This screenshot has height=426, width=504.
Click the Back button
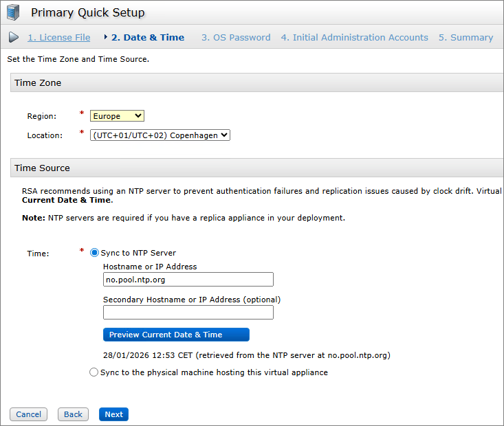click(74, 414)
